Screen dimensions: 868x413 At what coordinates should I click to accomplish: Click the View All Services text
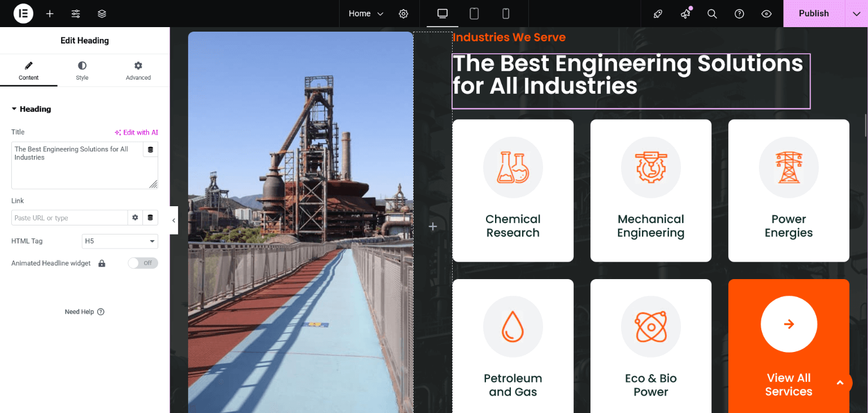click(x=789, y=385)
